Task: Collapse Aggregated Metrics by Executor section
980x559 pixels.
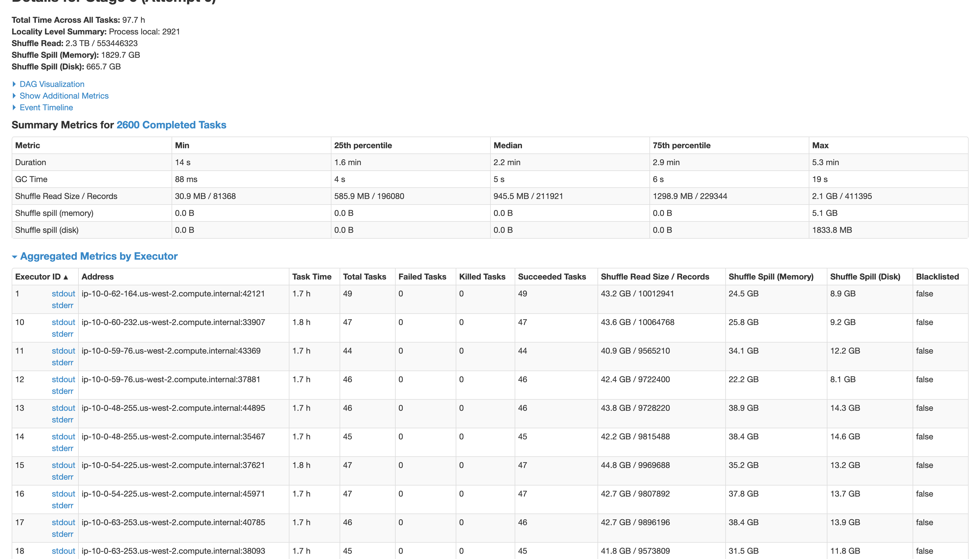Action: [99, 256]
